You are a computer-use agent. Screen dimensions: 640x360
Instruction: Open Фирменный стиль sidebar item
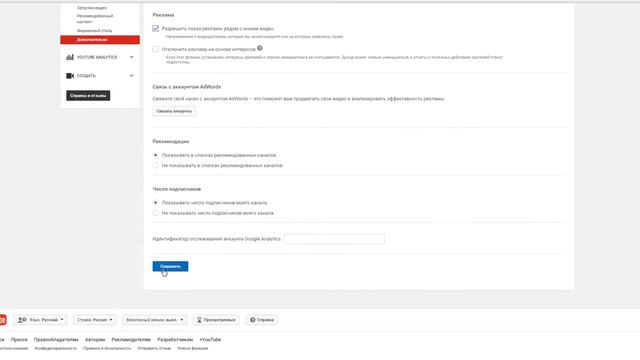pos(94,31)
